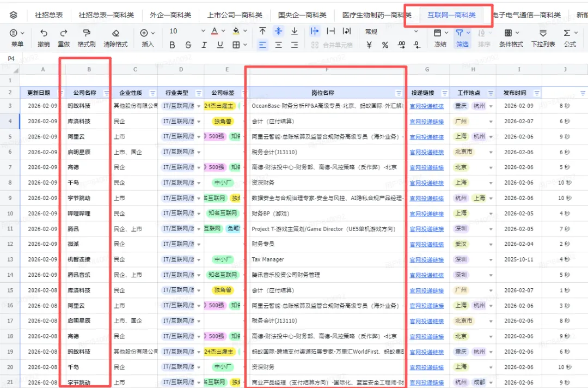Toggle italic formatting
The height and width of the screenshot is (388, 588).
[204, 45]
